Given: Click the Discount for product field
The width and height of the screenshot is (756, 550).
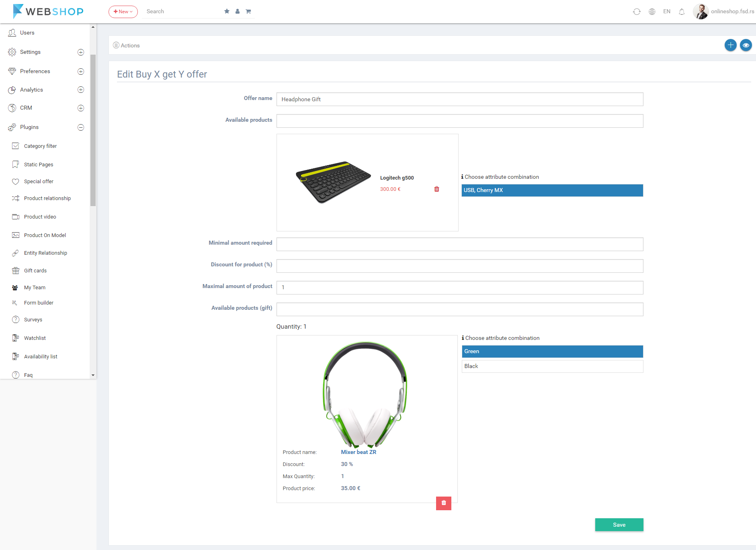Looking at the screenshot, I should pyautogui.click(x=460, y=266).
